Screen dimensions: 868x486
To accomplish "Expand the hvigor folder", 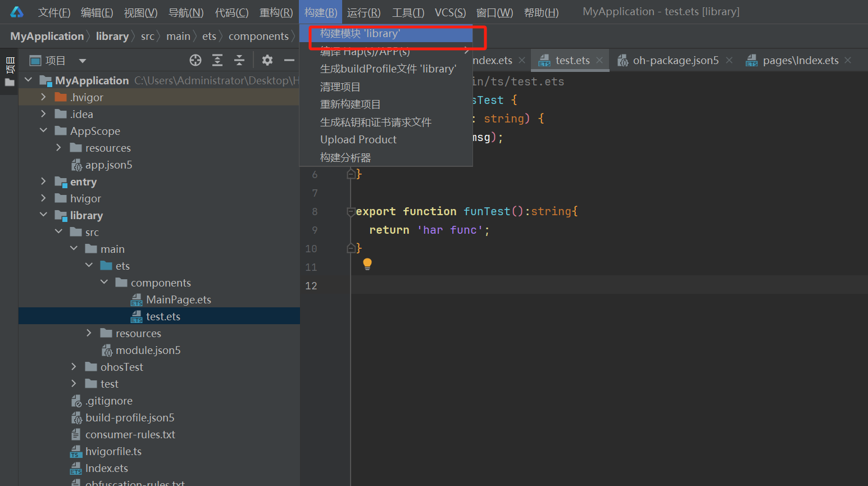I will (43, 198).
